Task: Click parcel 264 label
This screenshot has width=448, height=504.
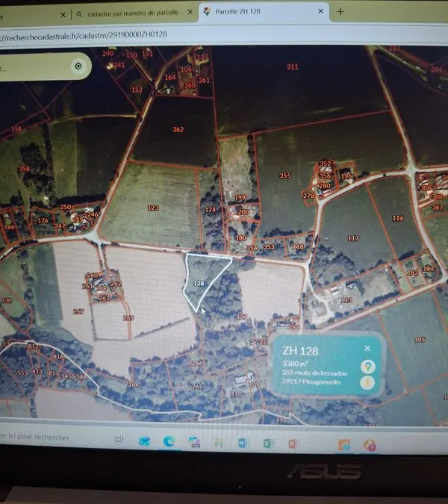Action: click(133, 385)
